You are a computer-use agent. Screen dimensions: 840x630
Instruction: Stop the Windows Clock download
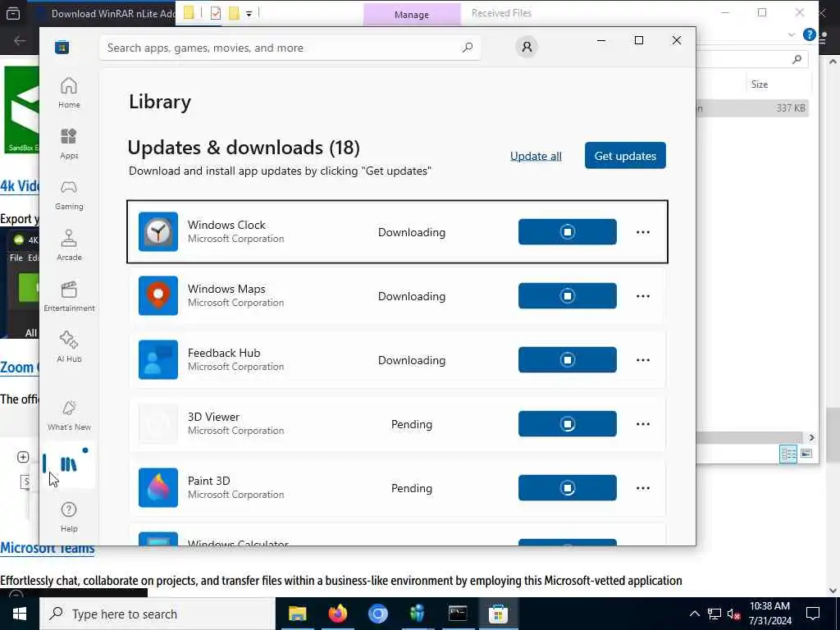coord(568,232)
